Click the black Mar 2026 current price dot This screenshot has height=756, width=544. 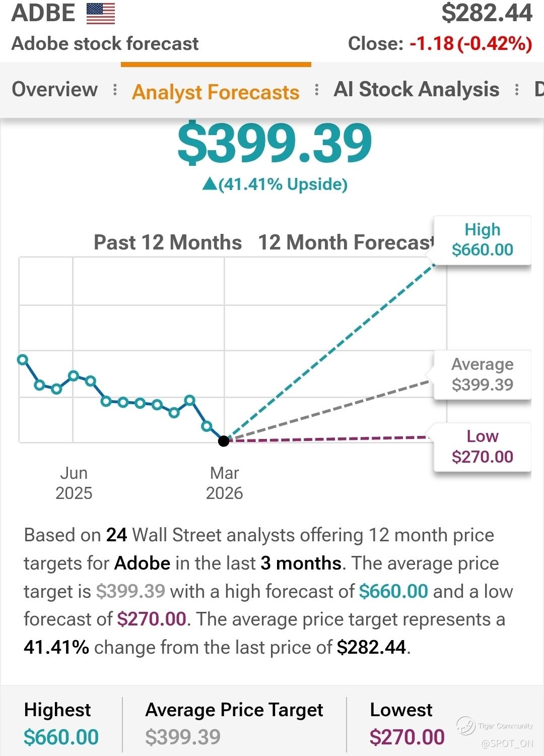(x=224, y=441)
